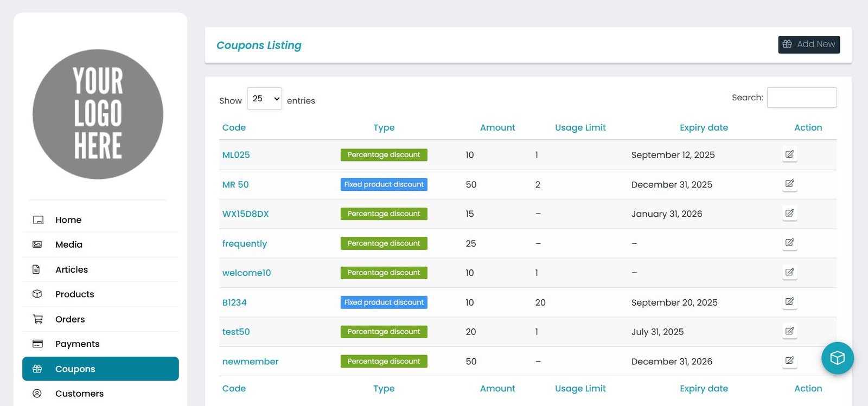The width and height of the screenshot is (868, 406).
Task: Sort coupons by Expiry date header
Action: click(703, 127)
